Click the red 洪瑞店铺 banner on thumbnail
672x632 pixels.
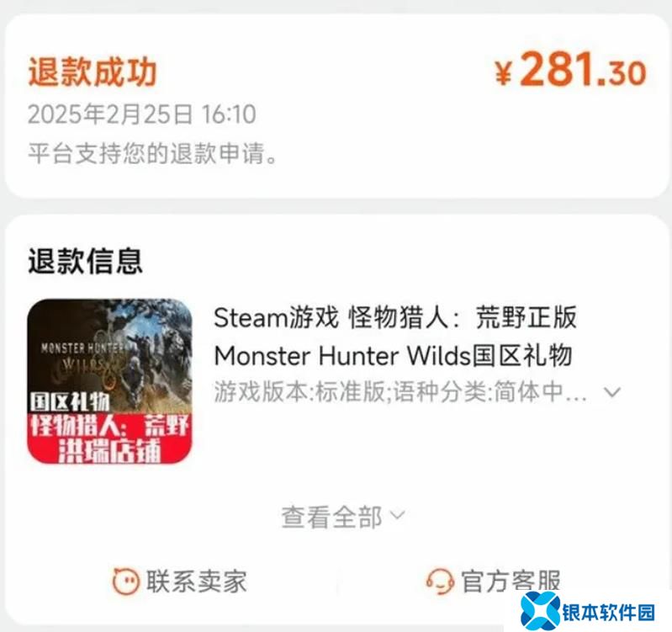coord(109,438)
